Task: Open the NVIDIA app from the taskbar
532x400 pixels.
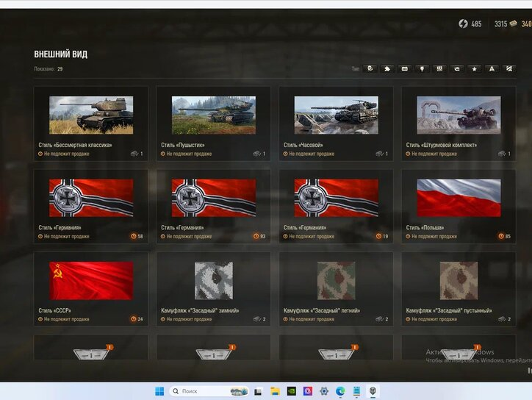Action: pyautogui.click(x=292, y=391)
